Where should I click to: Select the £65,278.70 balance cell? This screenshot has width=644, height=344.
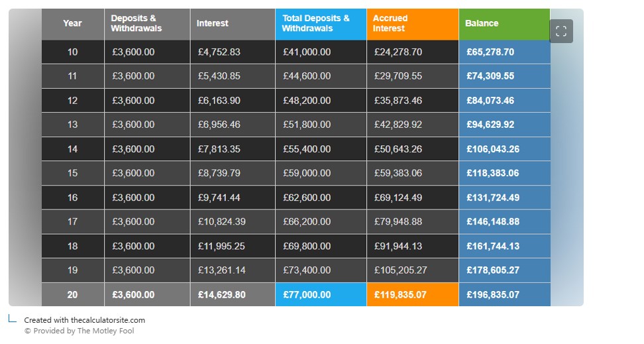pos(490,52)
